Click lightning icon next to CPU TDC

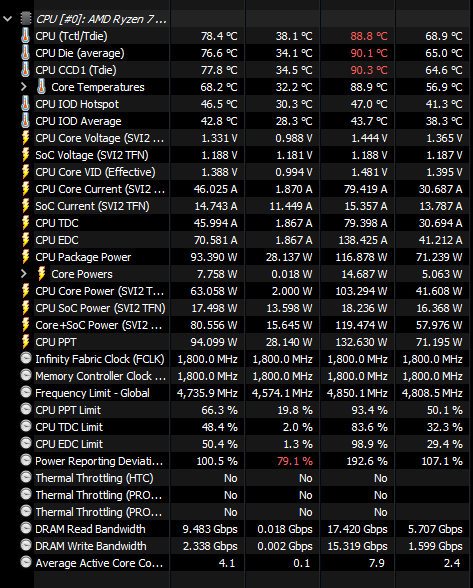pyautogui.click(x=26, y=223)
